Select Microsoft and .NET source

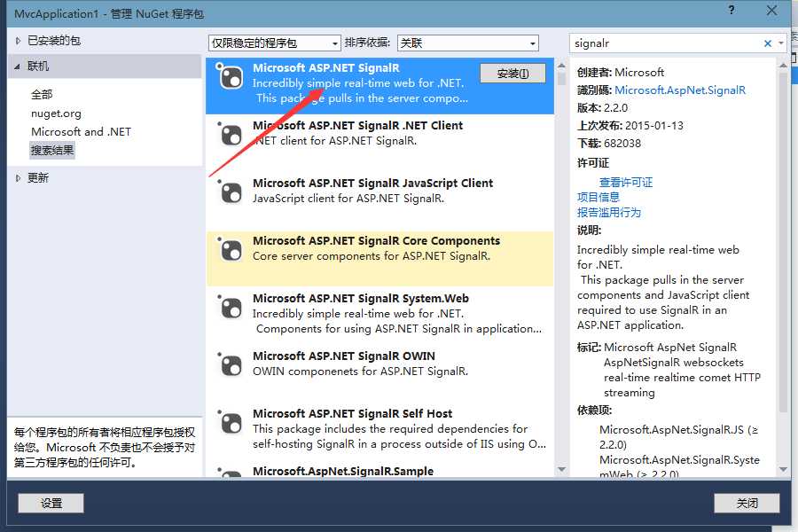(81, 132)
